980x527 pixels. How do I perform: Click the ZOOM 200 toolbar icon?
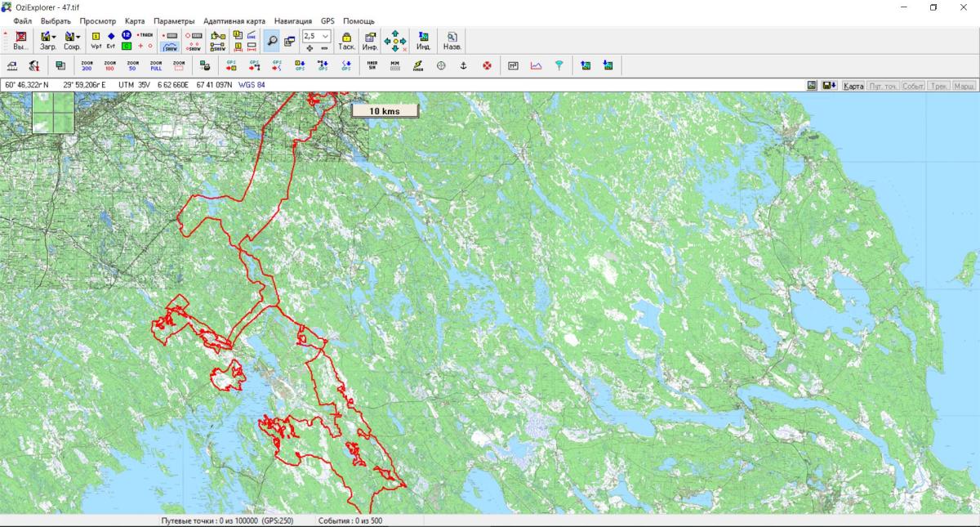pos(87,65)
